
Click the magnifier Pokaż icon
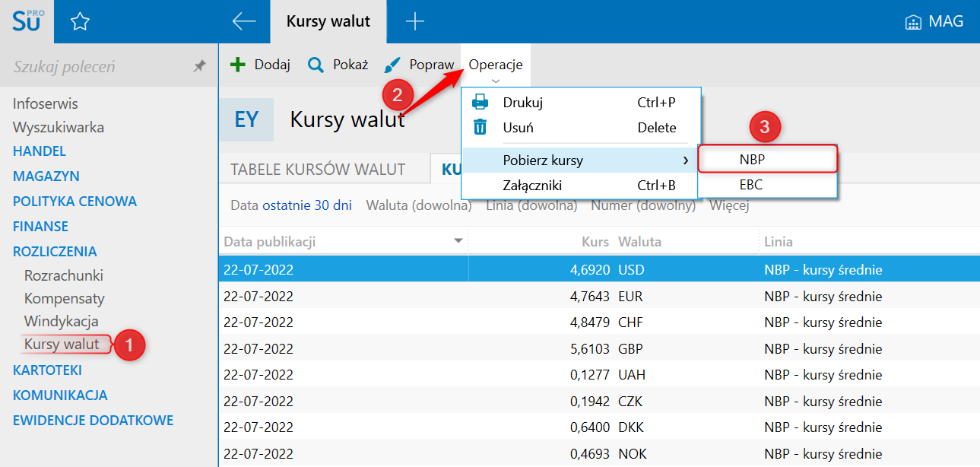(316, 65)
